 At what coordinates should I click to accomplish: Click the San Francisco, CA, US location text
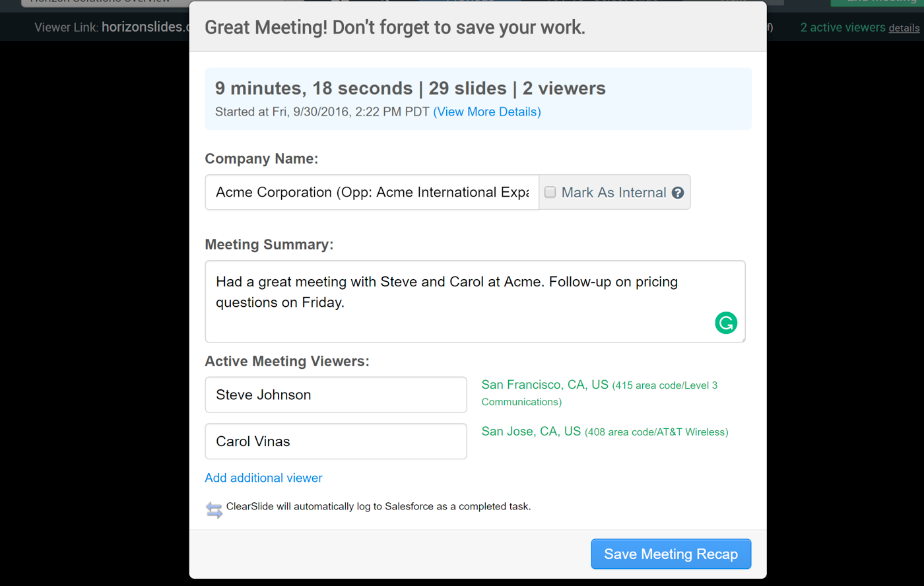[x=544, y=385]
